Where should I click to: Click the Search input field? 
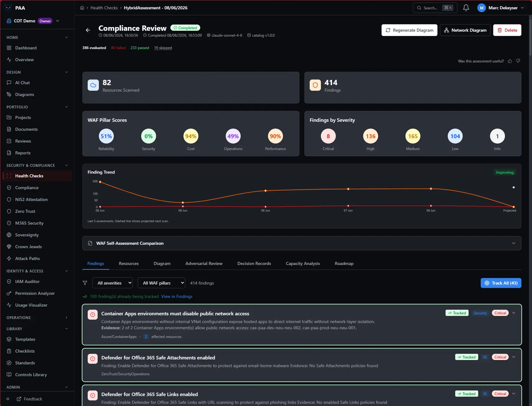[x=435, y=8]
